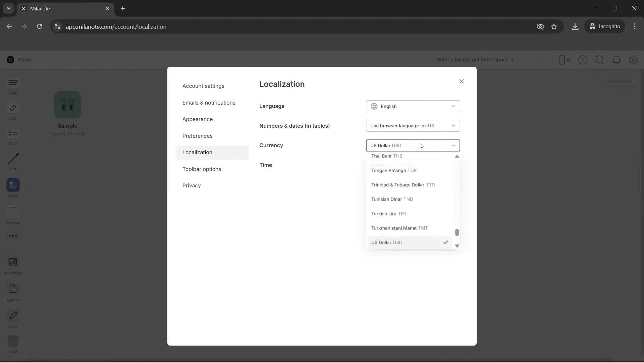
Task: Open the notifications bell
Action: tap(616, 60)
